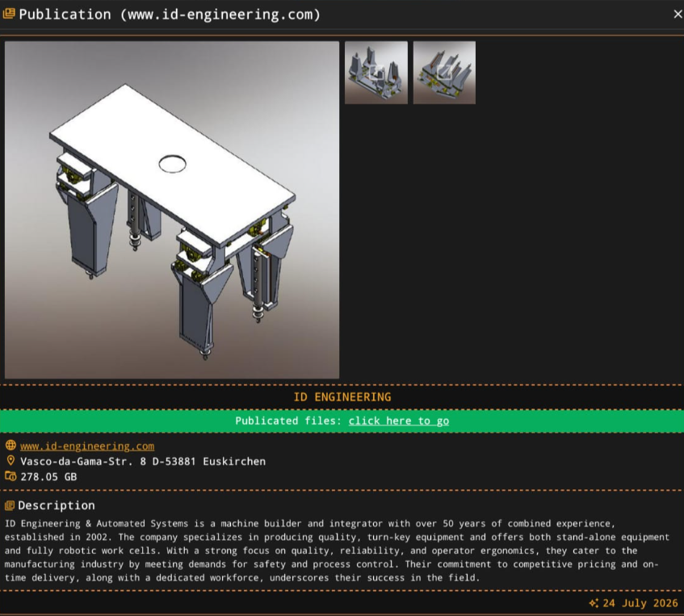Click the Description section icon
Viewport: 684px width, 616px height.
tap(10, 505)
